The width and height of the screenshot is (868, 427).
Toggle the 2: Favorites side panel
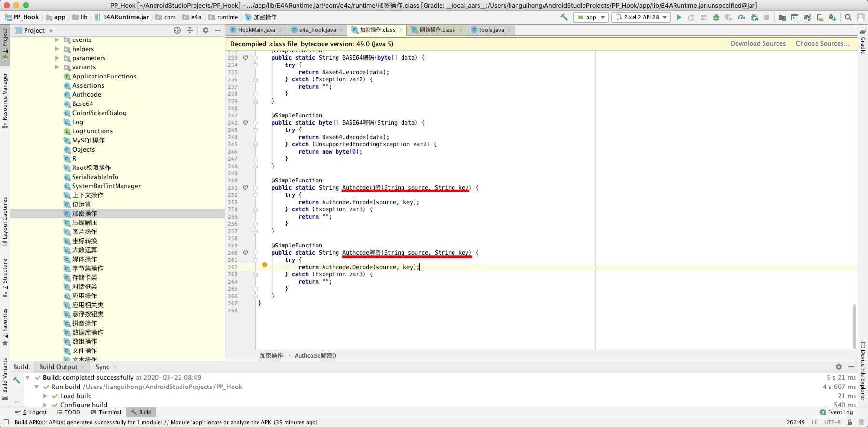coord(5,327)
